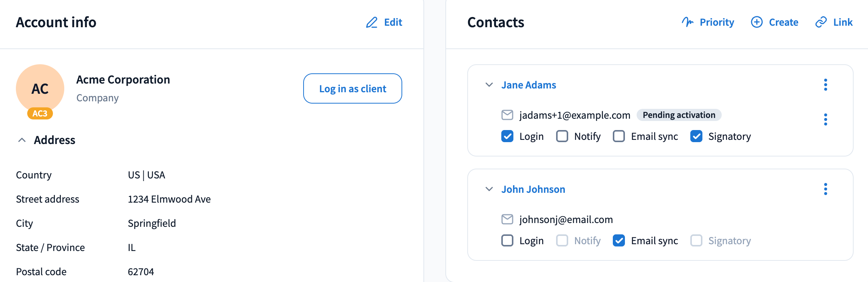The width and height of the screenshot is (868, 282).
Task: Click the Pending activation status badge
Action: point(679,115)
